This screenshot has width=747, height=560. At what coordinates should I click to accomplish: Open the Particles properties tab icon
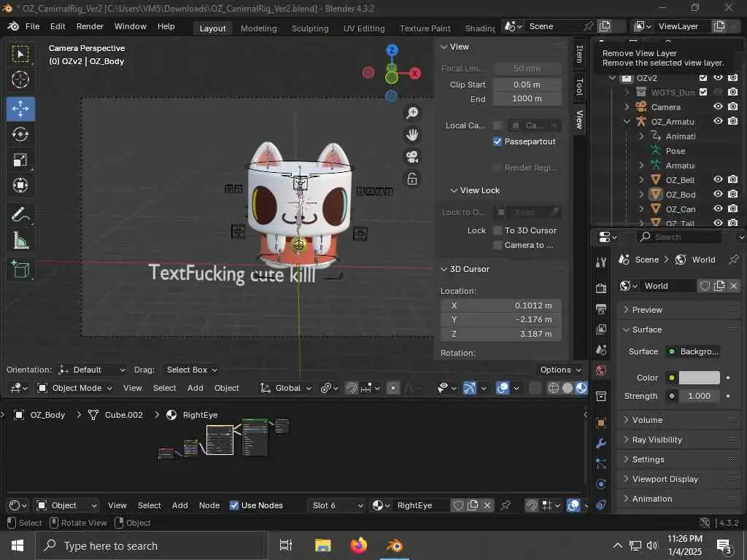click(601, 463)
